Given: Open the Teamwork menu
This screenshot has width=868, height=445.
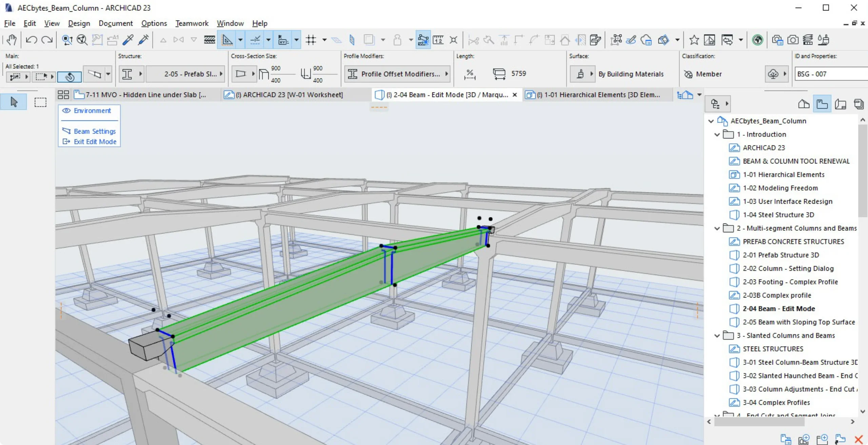Looking at the screenshot, I should 192,23.
